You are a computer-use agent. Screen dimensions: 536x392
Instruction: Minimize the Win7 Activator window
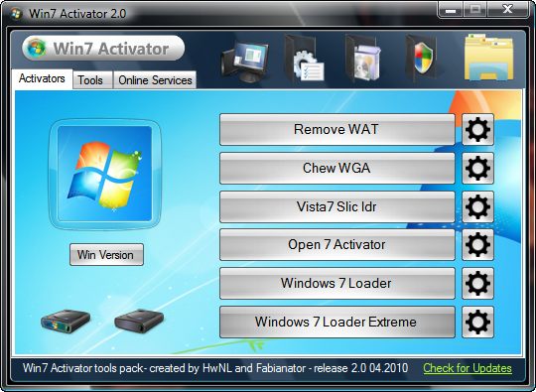tap(451, 10)
